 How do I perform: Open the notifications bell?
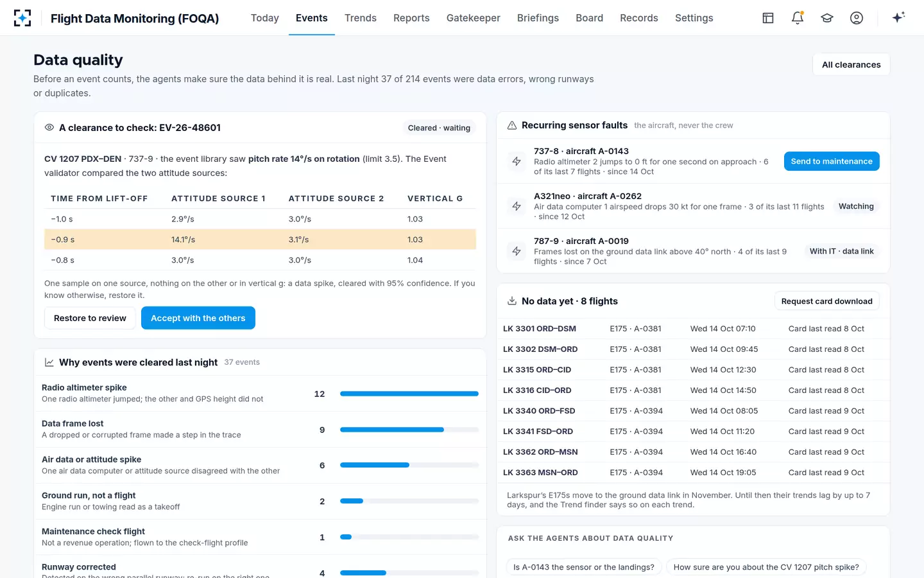pos(798,18)
